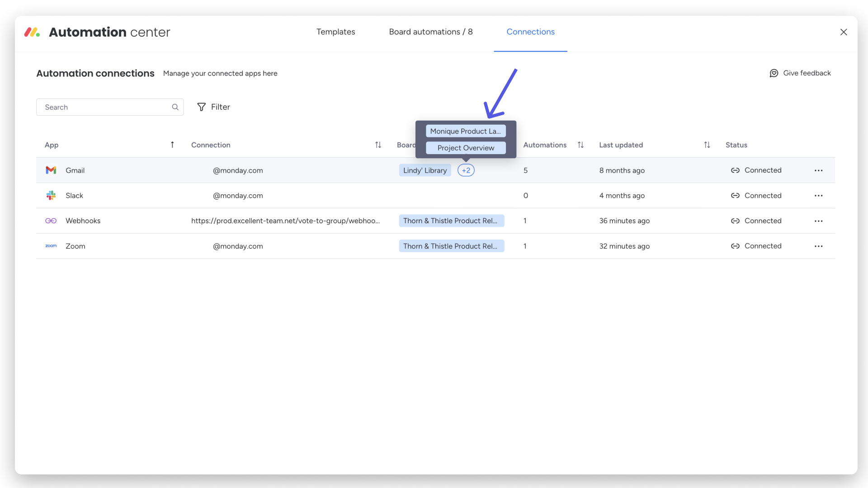
Task: Open the Board automations tab
Action: [x=431, y=32]
